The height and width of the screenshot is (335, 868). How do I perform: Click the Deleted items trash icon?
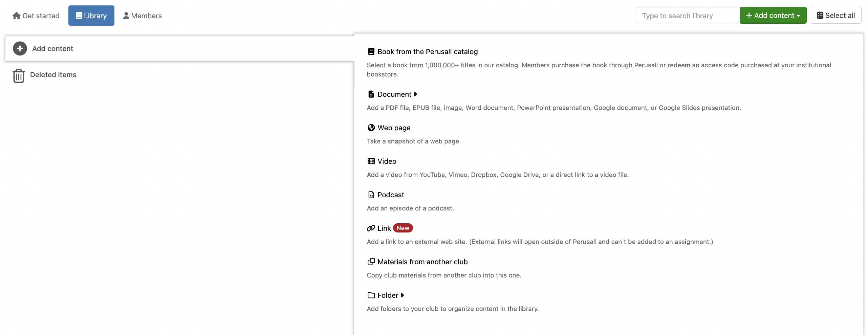tap(19, 76)
